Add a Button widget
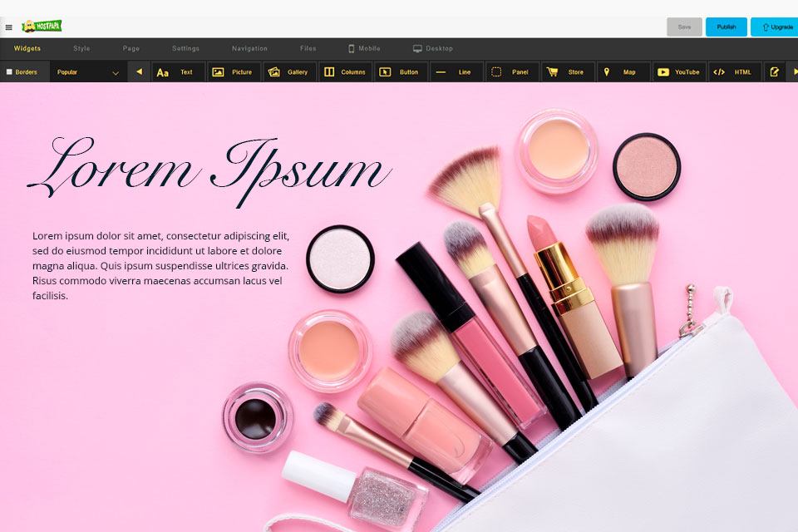 pos(401,72)
